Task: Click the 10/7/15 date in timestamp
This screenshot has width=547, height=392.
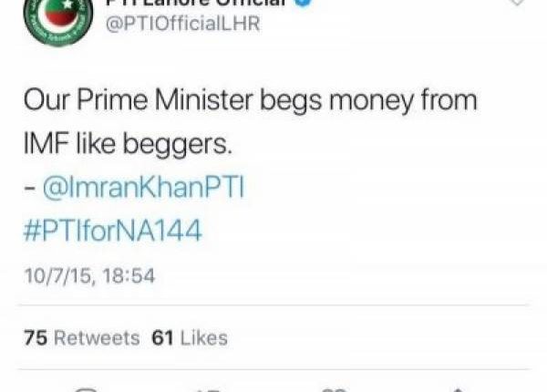Action: pyautogui.click(x=59, y=276)
